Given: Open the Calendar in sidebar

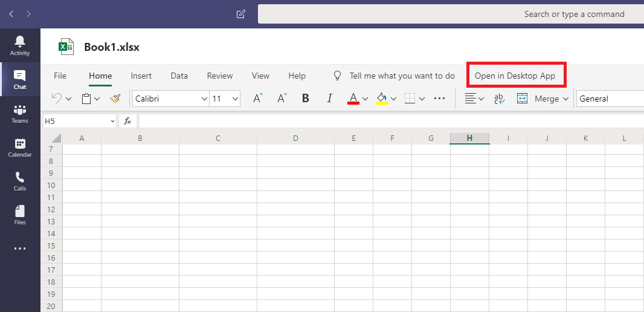Looking at the screenshot, I should [20, 148].
